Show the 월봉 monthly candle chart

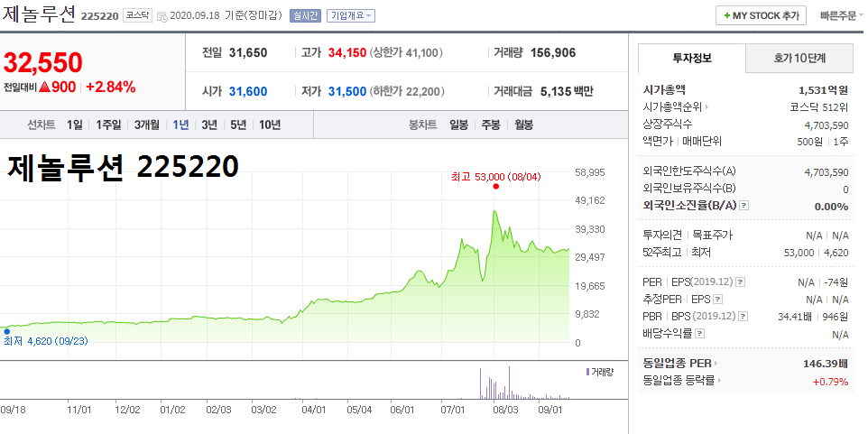point(523,125)
